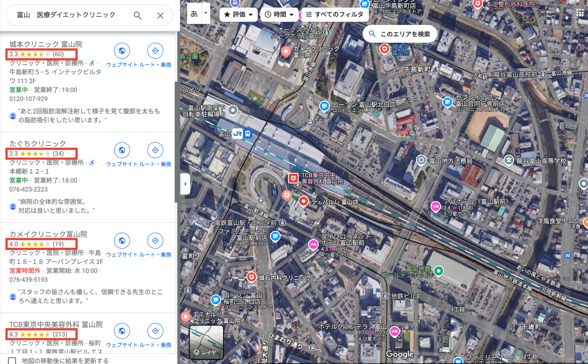588x364 pixels.
Task: Click the カメイクリニック 富山院 map pin
Action: coord(286,52)
